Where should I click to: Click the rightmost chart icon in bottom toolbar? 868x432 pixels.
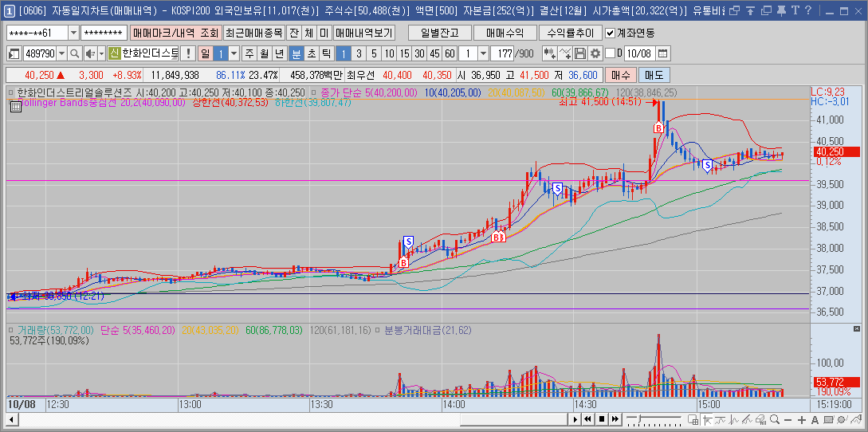(x=856, y=419)
